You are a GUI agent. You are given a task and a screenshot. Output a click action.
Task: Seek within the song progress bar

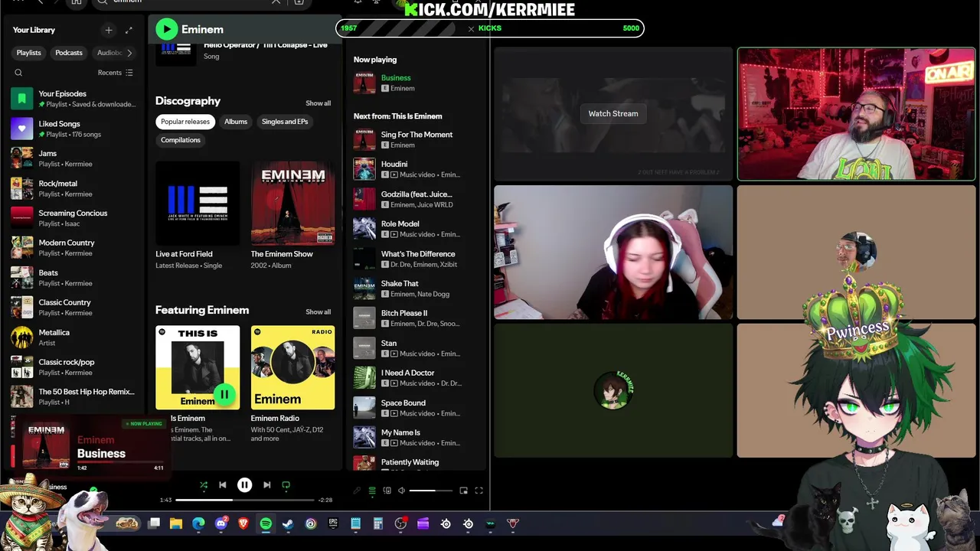pyautogui.click(x=245, y=500)
